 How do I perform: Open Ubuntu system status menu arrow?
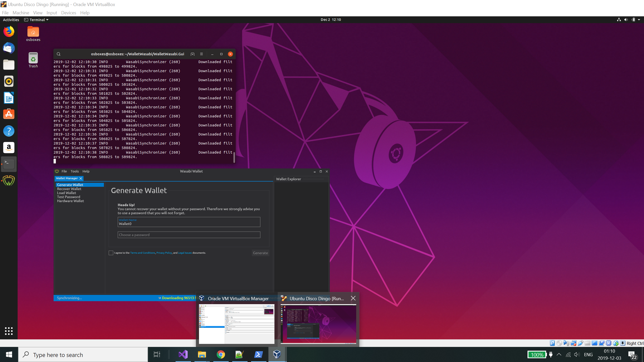point(639,20)
